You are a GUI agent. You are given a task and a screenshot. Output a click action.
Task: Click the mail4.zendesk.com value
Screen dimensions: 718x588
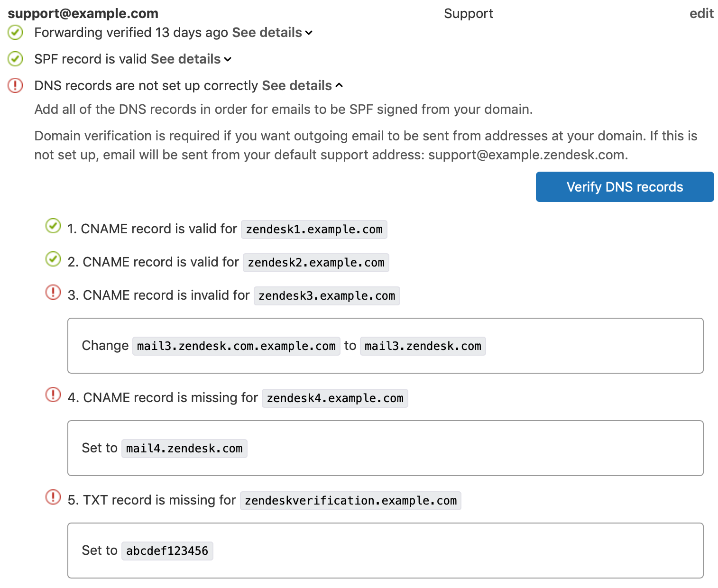[184, 449]
